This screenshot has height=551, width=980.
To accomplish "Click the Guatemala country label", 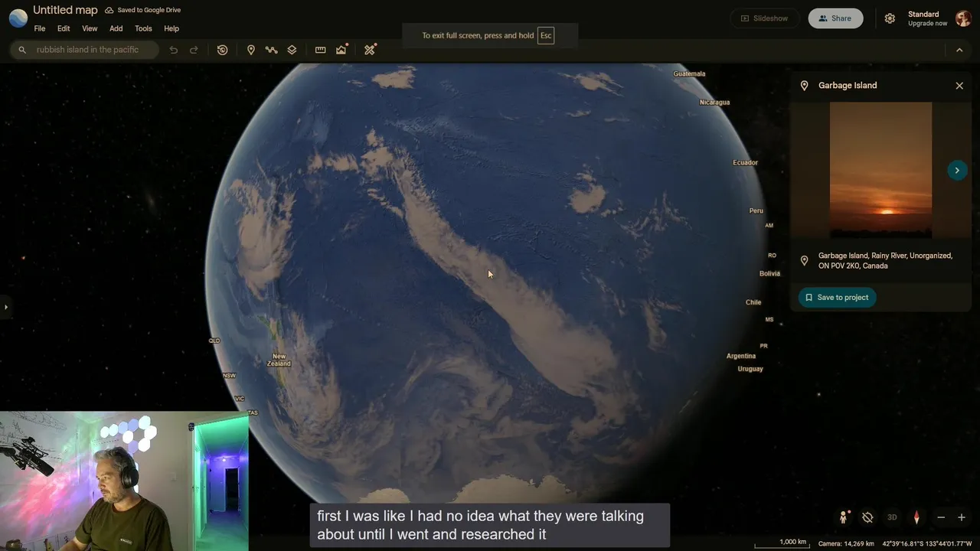I will (689, 73).
